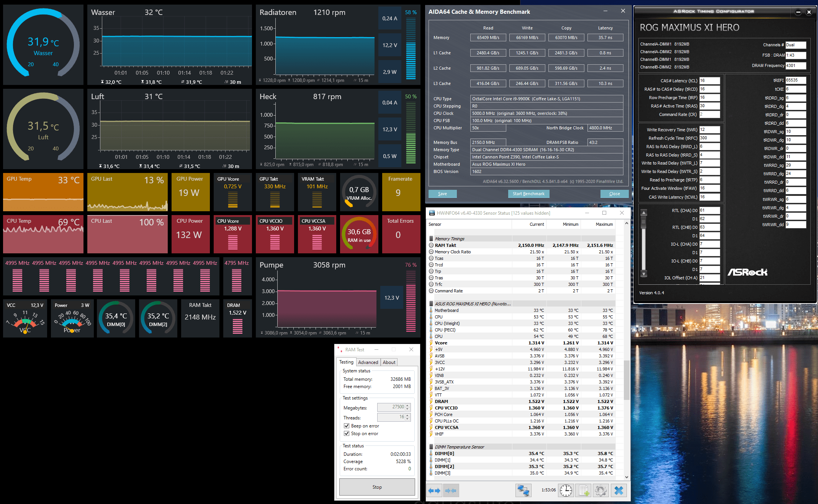Click the chip icon beside DIMM Temperature Sensor header
Image resolution: width=818 pixels, height=504 pixels.
(431, 447)
